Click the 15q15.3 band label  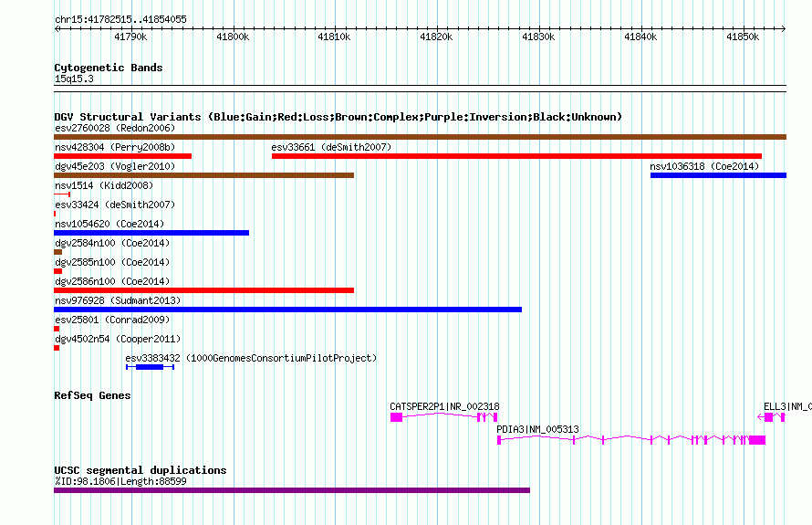[x=74, y=79]
